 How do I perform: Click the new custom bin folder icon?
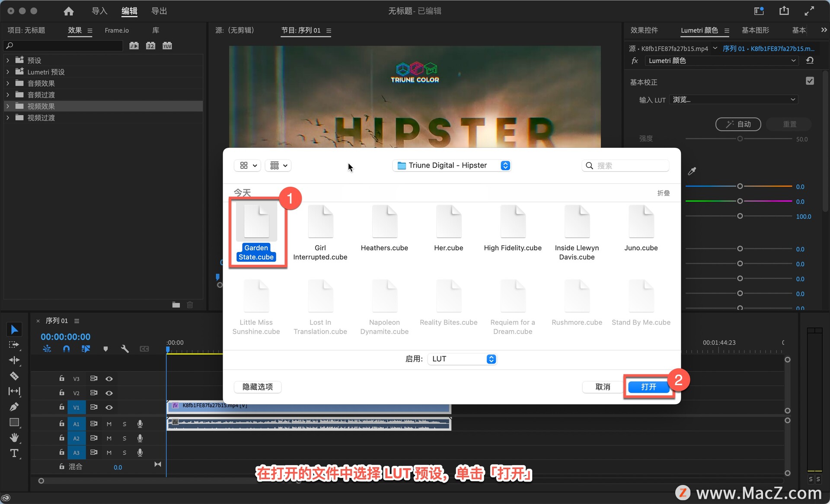pos(176,305)
